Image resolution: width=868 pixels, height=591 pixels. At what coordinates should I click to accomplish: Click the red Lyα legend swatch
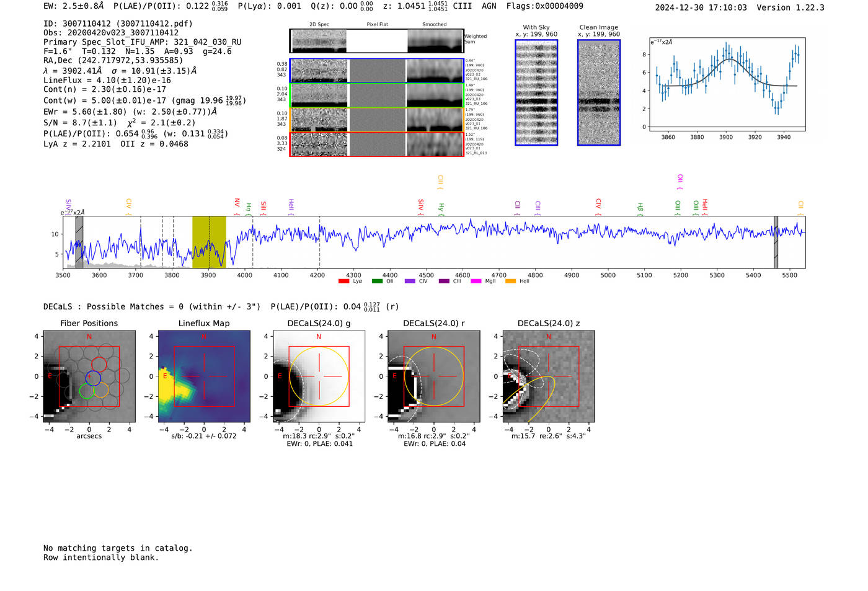[343, 282]
